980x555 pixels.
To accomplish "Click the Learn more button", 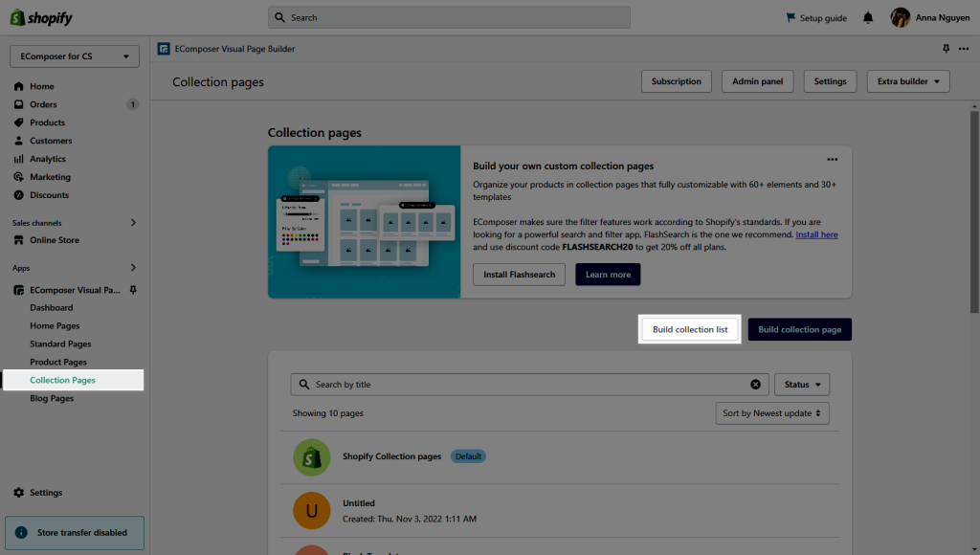I will (608, 275).
